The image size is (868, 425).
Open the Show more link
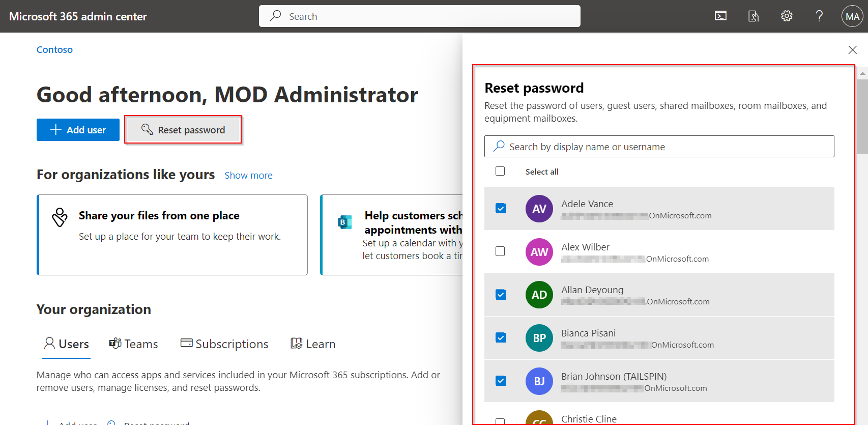[248, 175]
